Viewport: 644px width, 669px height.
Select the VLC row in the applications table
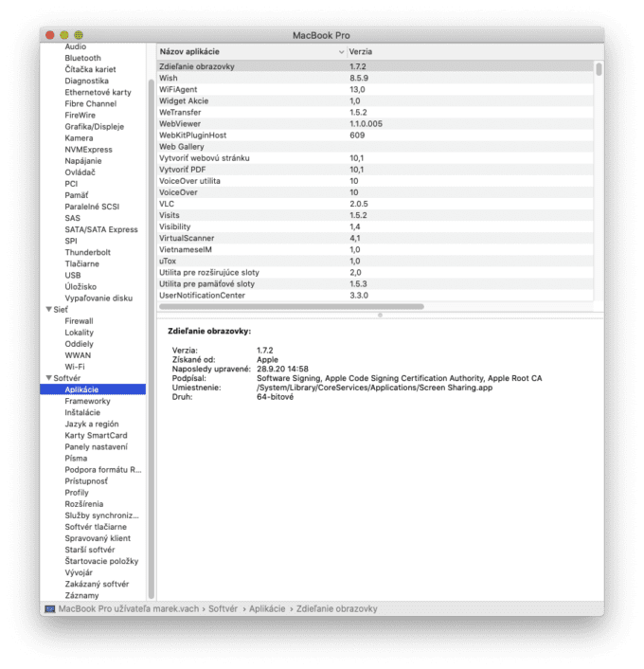tap(167, 204)
